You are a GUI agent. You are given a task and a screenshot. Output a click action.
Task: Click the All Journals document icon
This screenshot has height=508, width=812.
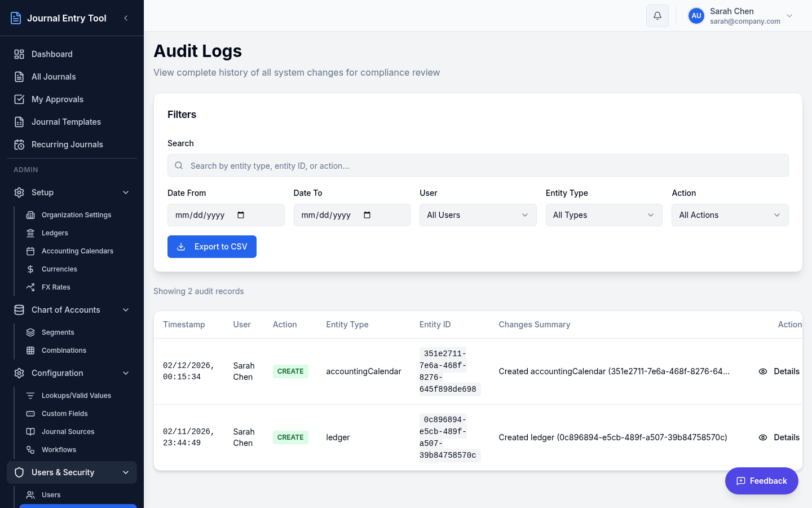click(19, 77)
